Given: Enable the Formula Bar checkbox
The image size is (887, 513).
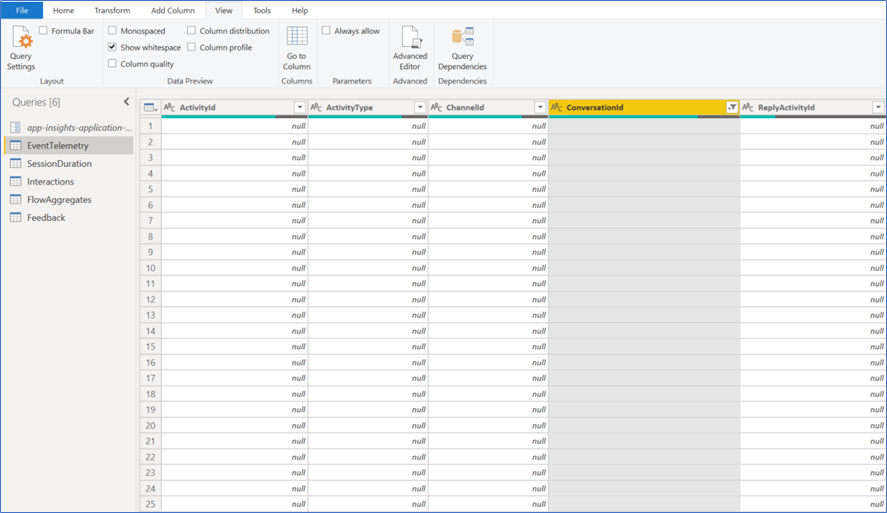Looking at the screenshot, I should (44, 31).
